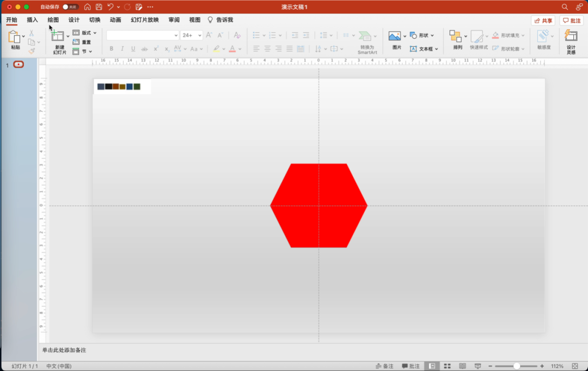This screenshot has height=371, width=588.
Task: Click the Sensitivity (敏感度) icon
Action: [x=543, y=36]
